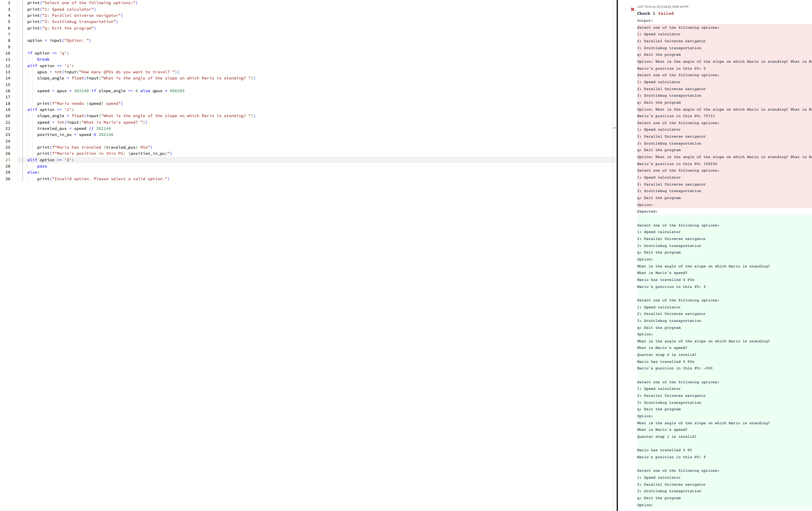Select the 'Check 1 failed' heading
The width and height of the screenshot is (812, 511).
tap(655, 14)
